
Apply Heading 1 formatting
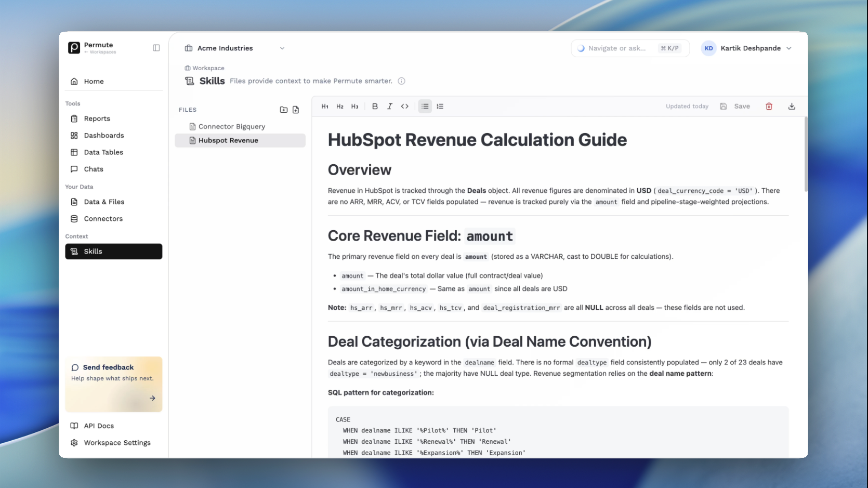[x=325, y=107]
